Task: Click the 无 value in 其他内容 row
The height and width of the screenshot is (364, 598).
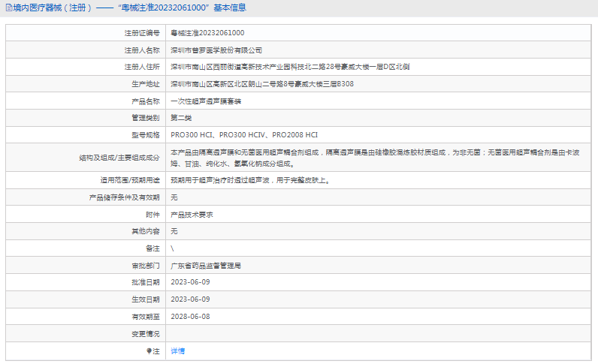Action: (174, 231)
